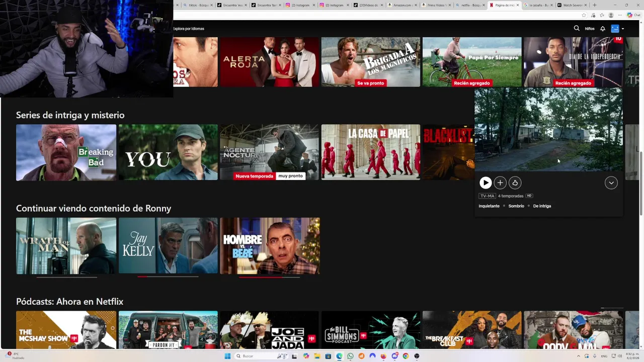Open La Casa de Papel thumbnail

(x=371, y=152)
